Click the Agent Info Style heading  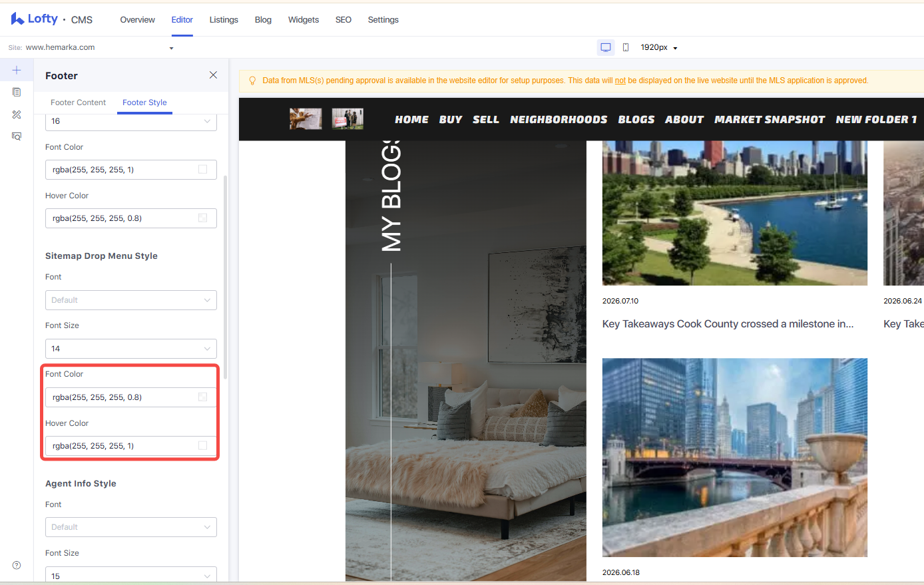click(x=81, y=483)
